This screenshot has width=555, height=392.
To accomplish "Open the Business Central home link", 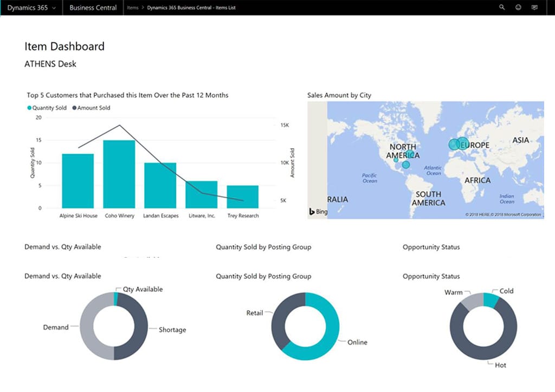I will tap(93, 8).
